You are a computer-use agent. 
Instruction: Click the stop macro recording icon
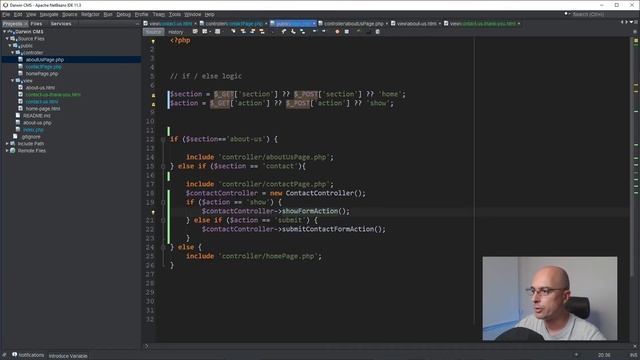click(347, 32)
